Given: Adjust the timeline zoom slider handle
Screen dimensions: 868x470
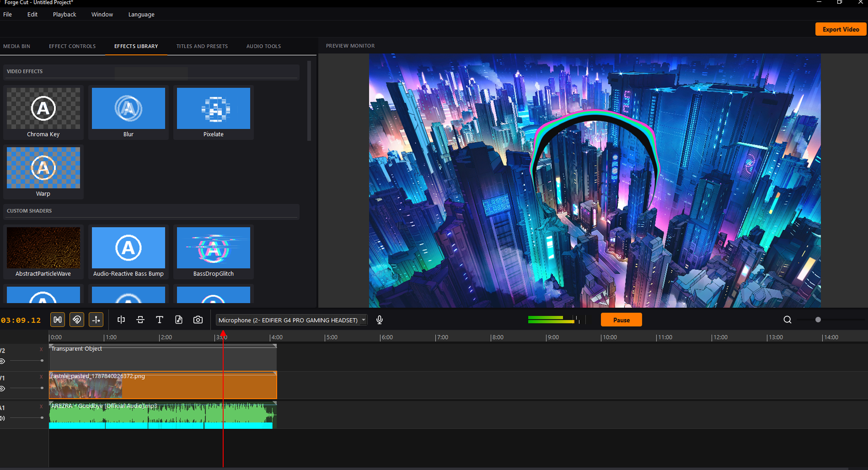Looking at the screenshot, I should tap(818, 320).
